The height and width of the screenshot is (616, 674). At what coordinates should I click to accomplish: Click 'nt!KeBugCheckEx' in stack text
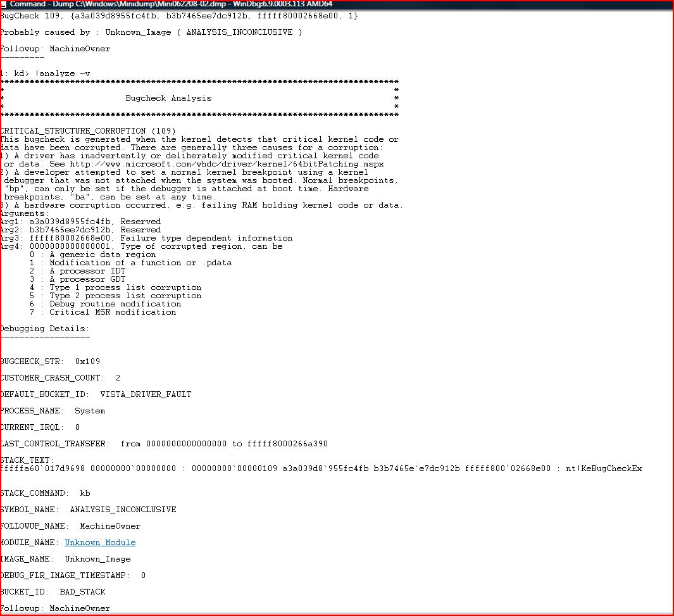coord(604,468)
